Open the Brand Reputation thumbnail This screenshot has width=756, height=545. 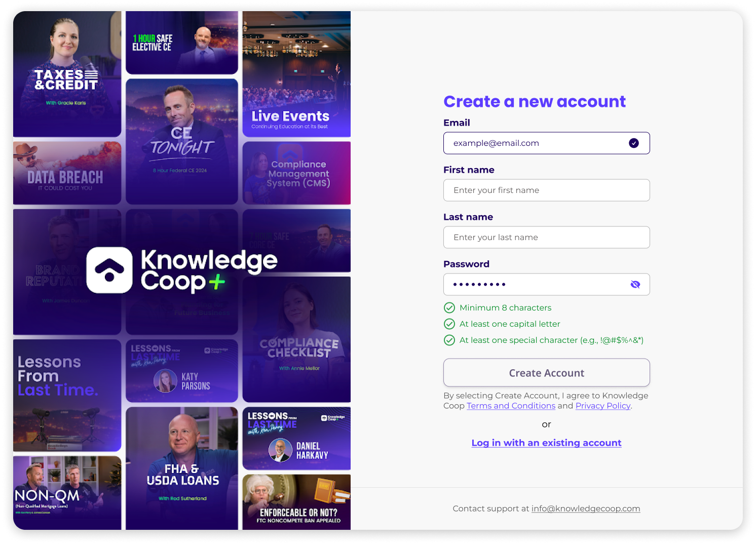point(67,272)
